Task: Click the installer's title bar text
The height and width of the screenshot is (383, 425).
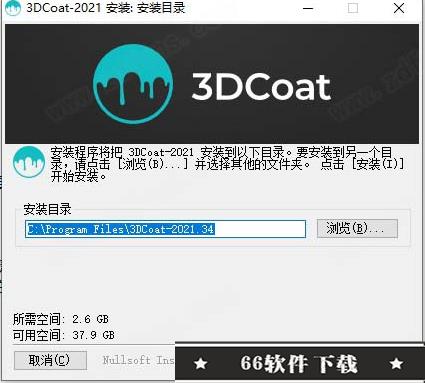Action: point(106,8)
